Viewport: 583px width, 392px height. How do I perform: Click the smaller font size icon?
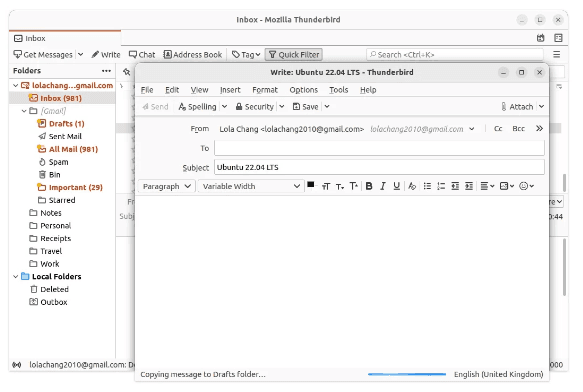(339, 186)
